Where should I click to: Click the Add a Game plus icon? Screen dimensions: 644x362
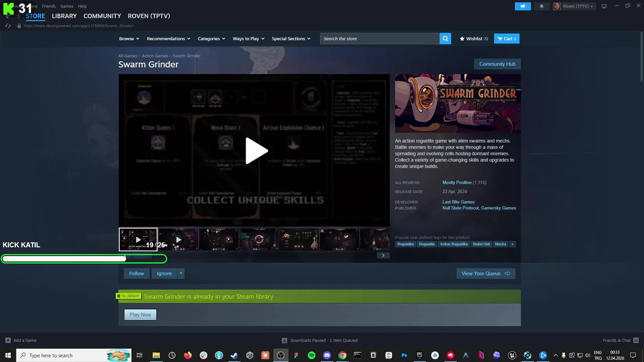(x=8, y=340)
